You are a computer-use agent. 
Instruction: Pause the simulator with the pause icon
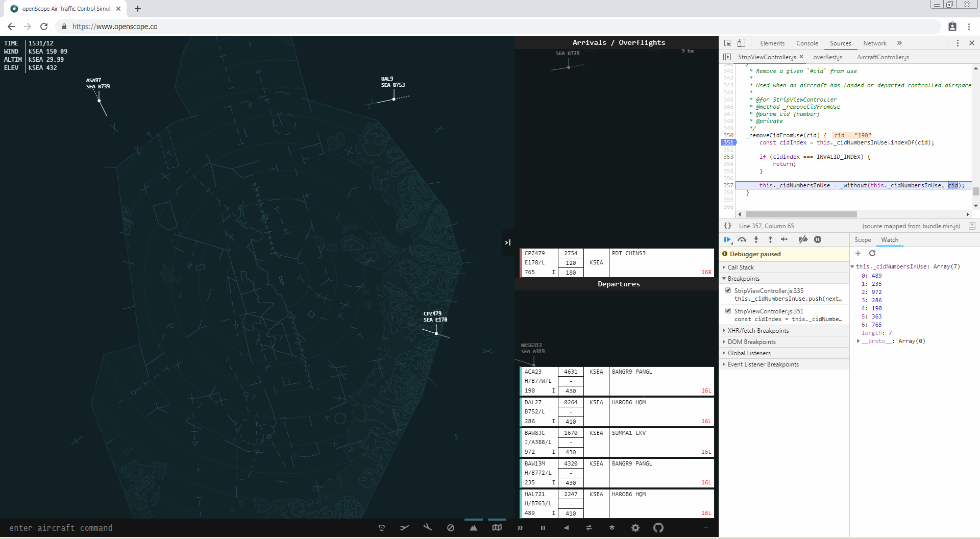pos(543,528)
